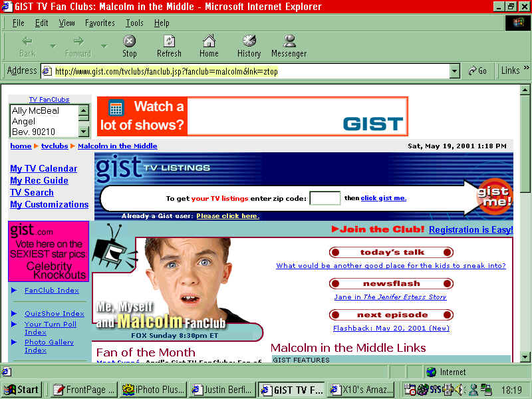Click the Registration is Easy! link
This screenshot has width=532, height=399.
coord(471,229)
